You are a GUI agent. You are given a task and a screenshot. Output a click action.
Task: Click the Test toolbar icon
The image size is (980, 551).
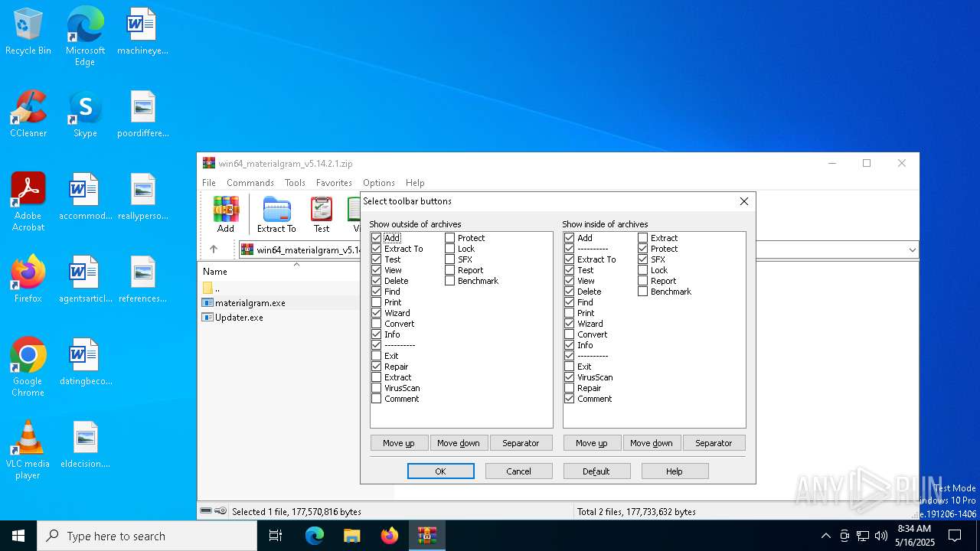pos(322,215)
